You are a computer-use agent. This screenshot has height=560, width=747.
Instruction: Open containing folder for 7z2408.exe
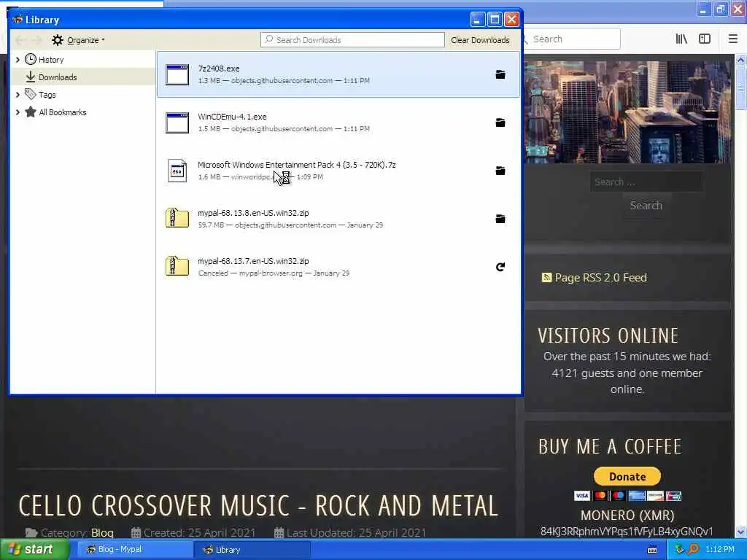click(500, 75)
